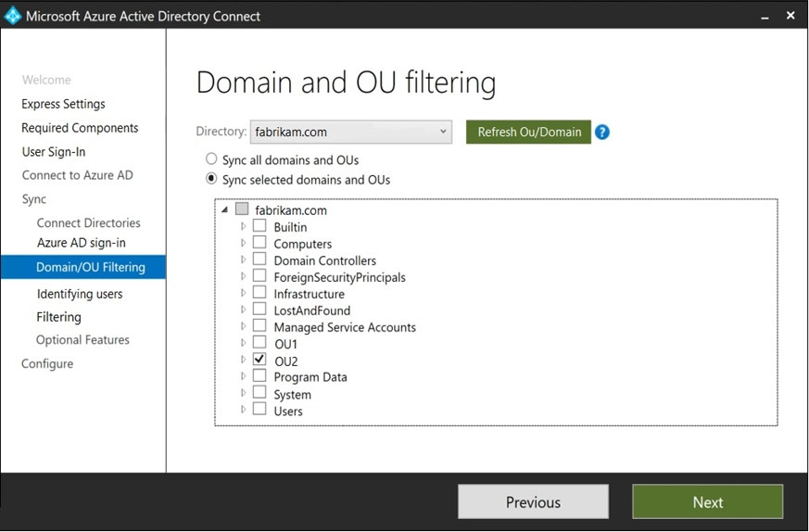Screen dimensions: 809x532
Task: Check the ForeignSecurityPrincipals checkbox
Action: 259,275
